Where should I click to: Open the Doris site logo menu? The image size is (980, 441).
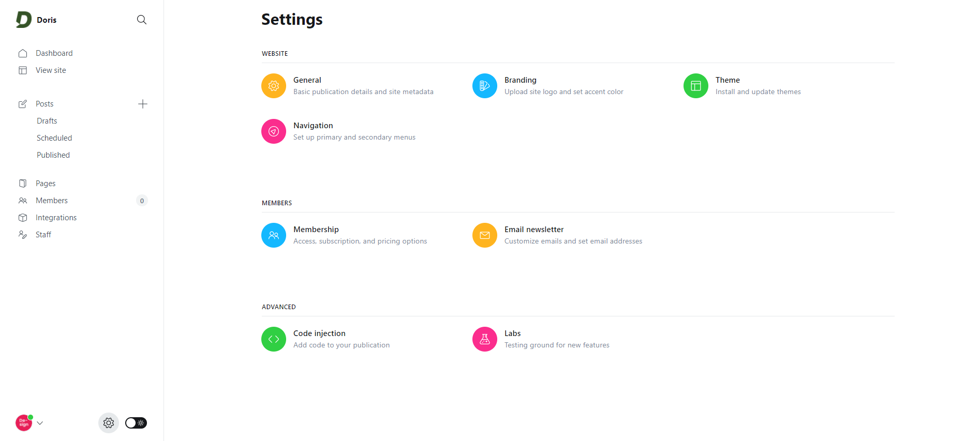point(24,20)
